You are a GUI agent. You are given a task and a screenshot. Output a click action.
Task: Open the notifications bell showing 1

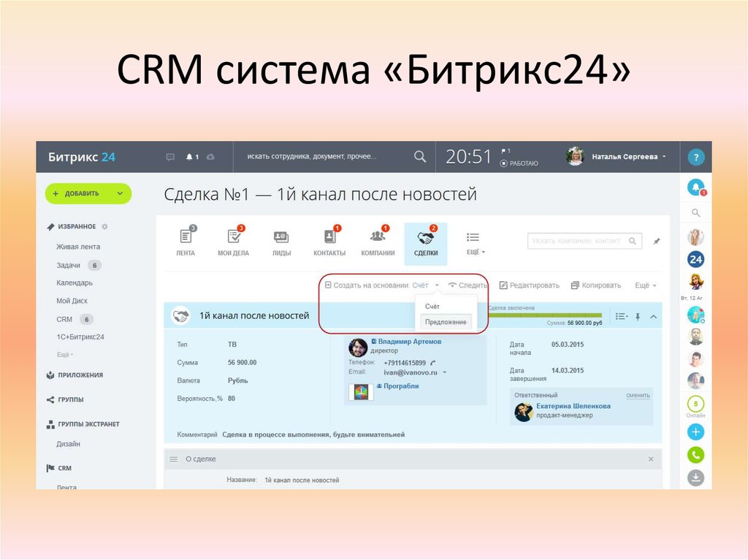point(192,156)
